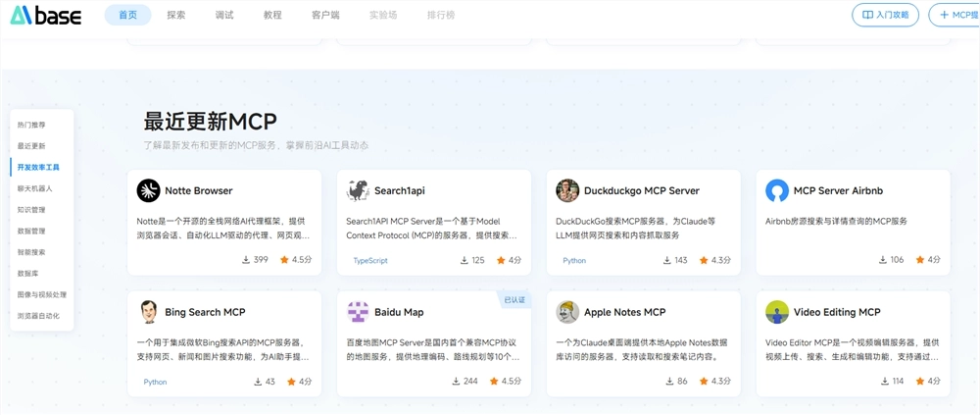The image size is (980, 415).
Task: Click star rating icon on Notte Browser card
Action: point(284,260)
